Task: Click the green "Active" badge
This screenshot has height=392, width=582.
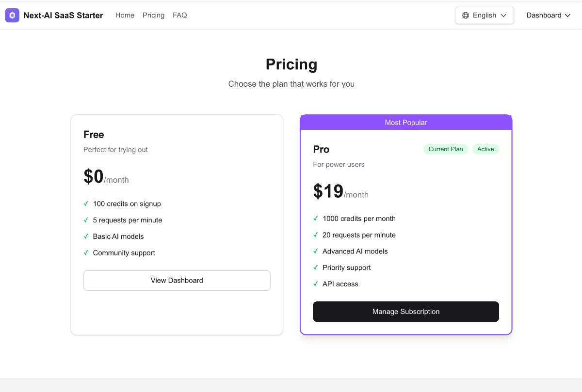Action: tap(485, 149)
